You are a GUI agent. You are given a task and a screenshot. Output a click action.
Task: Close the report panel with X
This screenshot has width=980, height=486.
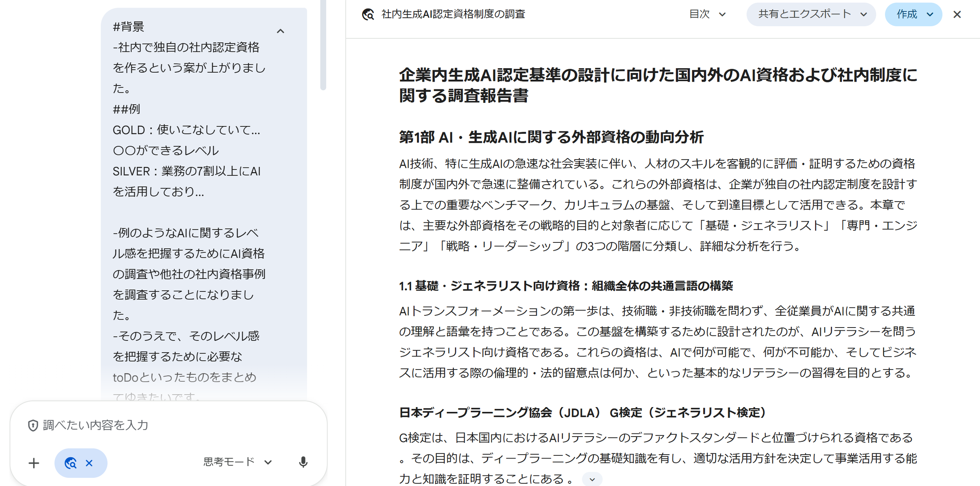(957, 15)
